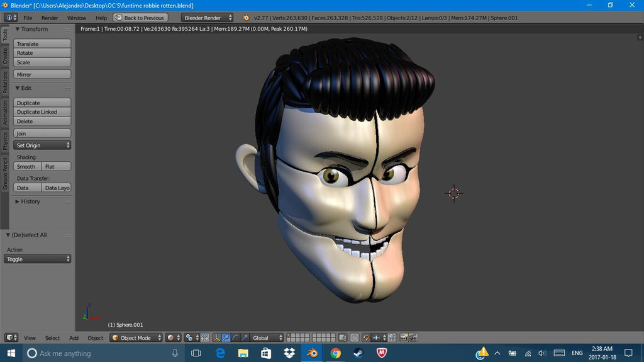Viewport: 644px width, 362px height.
Task: Click the Join button
Action: click(x=42, y=133)
